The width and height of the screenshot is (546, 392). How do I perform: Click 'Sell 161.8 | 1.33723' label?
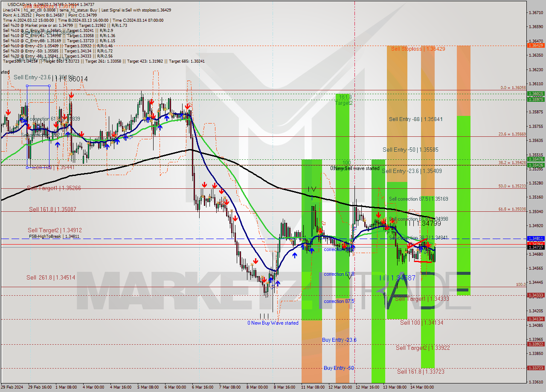[421, 372]
